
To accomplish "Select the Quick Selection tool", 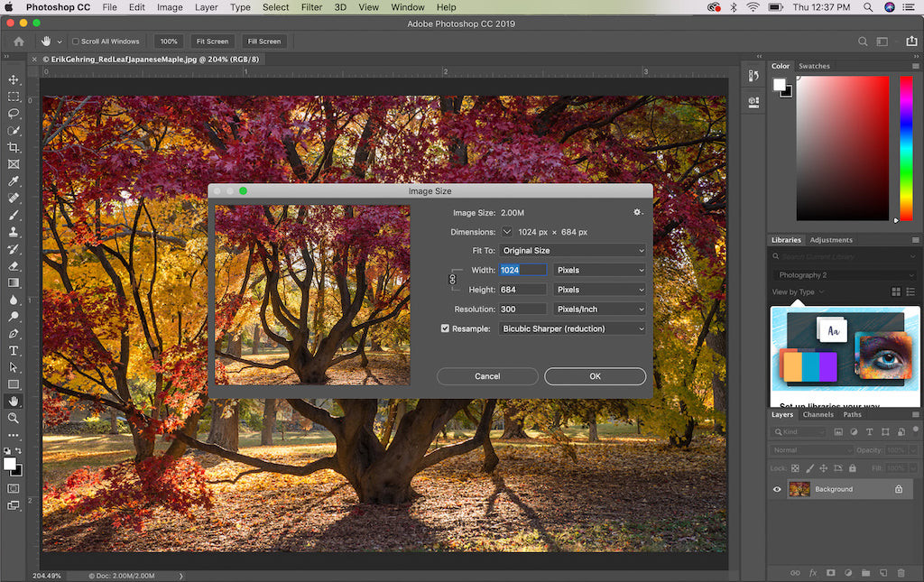I will pos(14,130).
